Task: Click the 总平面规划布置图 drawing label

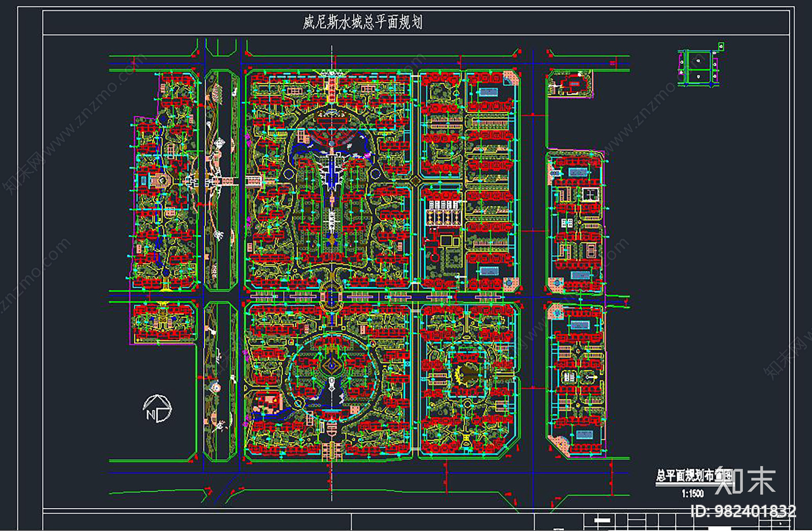Action: coord(693,476)
